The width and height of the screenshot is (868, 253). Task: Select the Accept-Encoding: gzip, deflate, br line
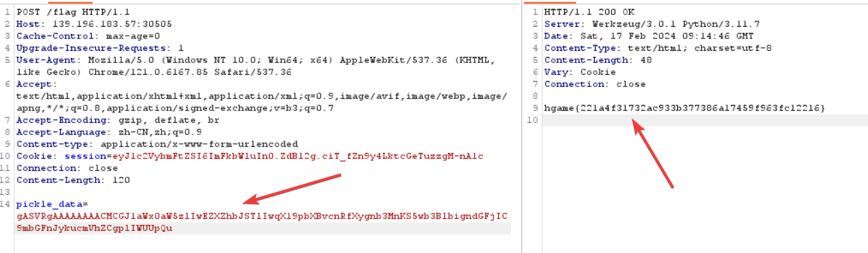click(117, 120)
